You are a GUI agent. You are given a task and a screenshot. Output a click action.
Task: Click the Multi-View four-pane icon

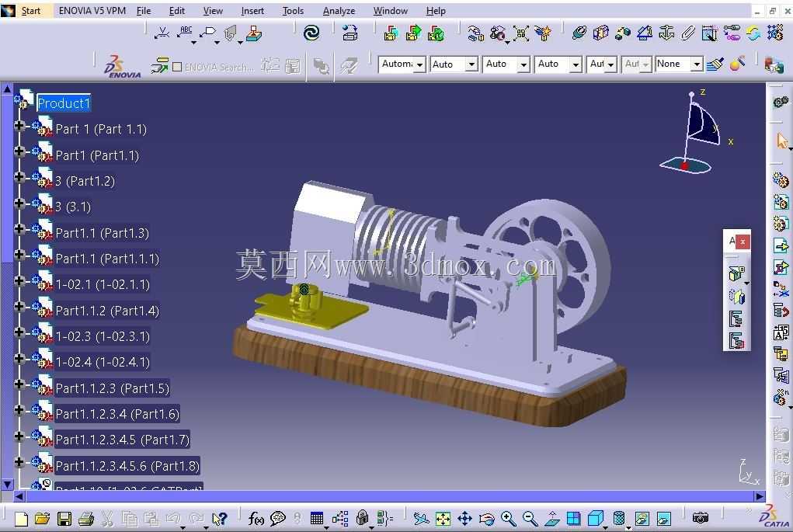573,518
